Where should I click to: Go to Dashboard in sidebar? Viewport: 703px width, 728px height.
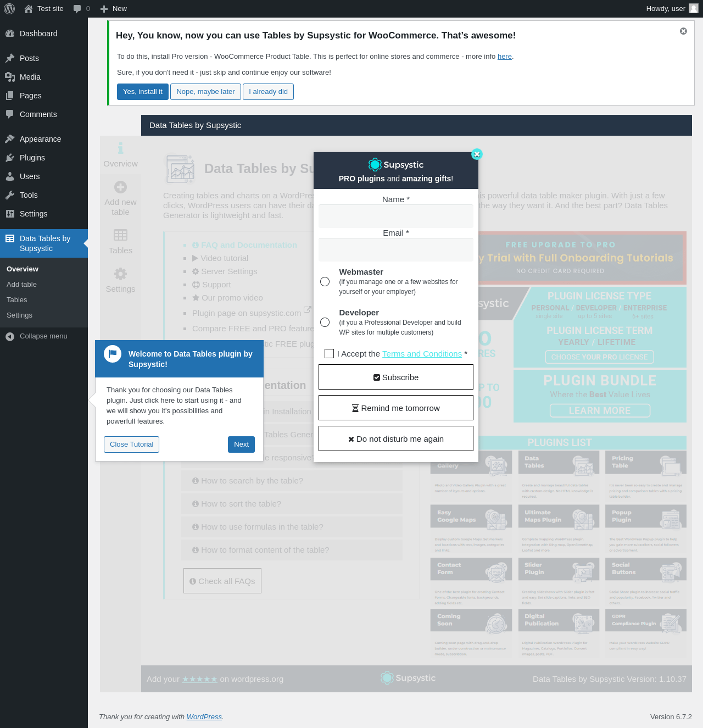(44, 34)
